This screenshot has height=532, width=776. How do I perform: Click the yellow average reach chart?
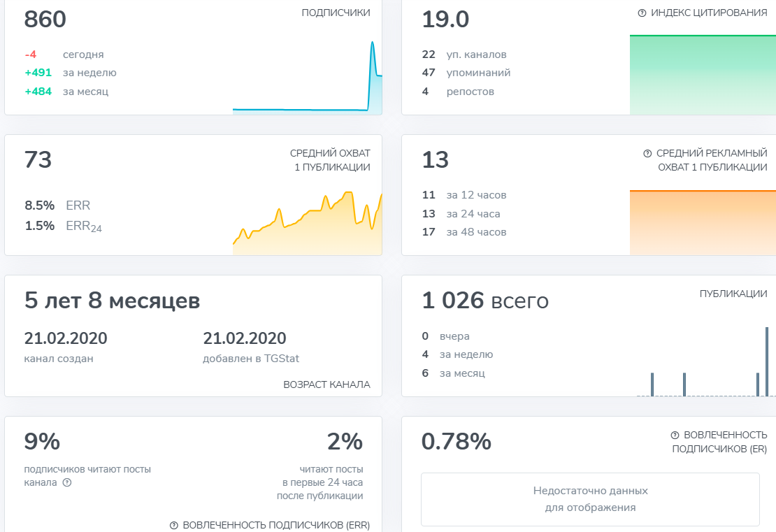point(308,223)
